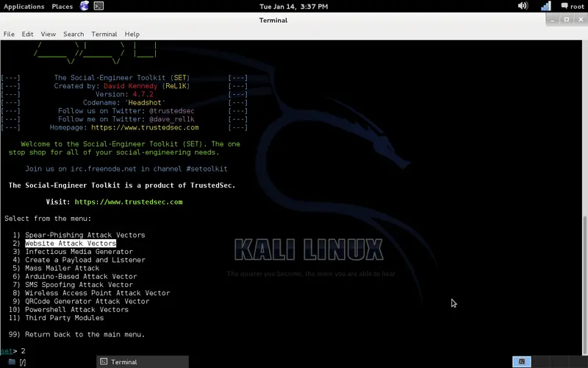Screen dimensions: 588x368
Task: Click the folder icon in bottom panel
Action: pyautogui.click(x=12, y=362)
